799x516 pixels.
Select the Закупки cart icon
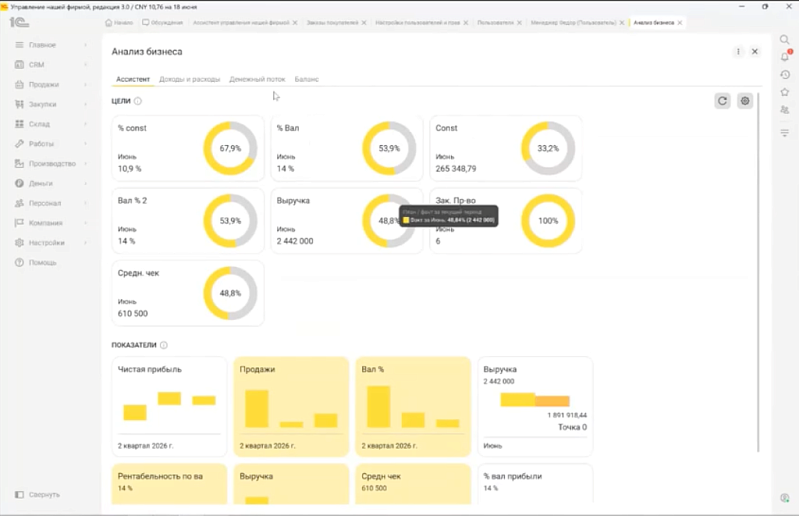19,104
